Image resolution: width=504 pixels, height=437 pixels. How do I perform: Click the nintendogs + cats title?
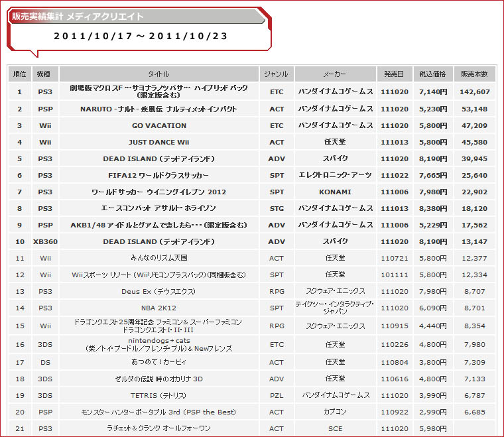pyautogui.click(x=158, y=344)
